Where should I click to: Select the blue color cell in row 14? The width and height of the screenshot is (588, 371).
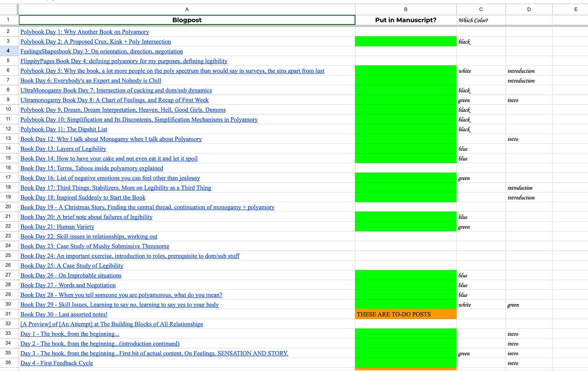click(x=481, y=149)
